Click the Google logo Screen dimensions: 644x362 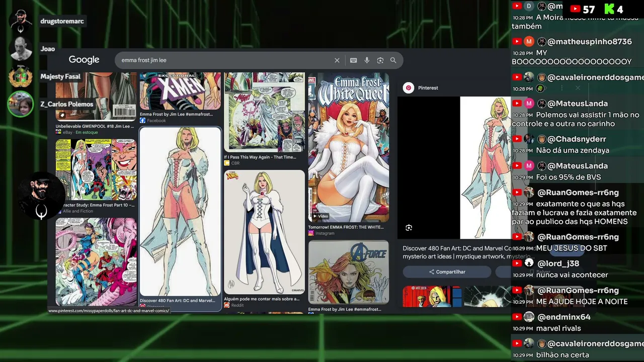point(84,60)
